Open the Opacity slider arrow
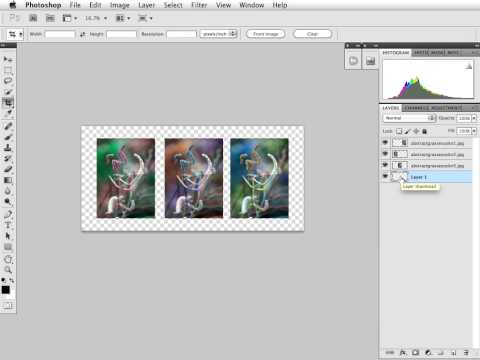The image size is (480, 360). pyautogui.click(x=474, y=118)
